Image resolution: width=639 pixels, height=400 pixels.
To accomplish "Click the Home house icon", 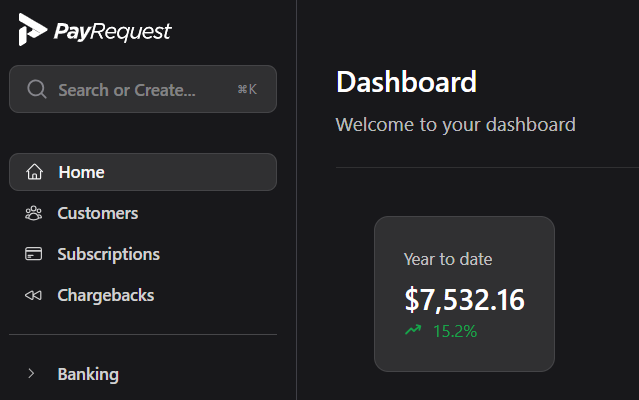I will (35, 172).
